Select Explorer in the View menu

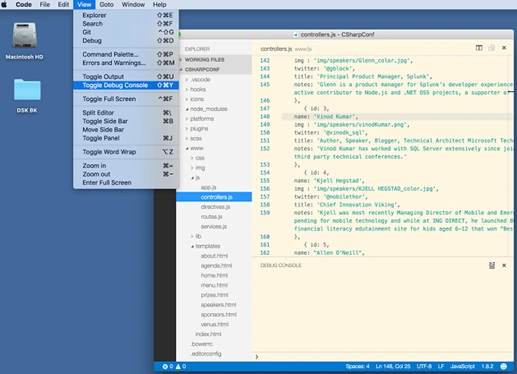[x=126, y=15]
